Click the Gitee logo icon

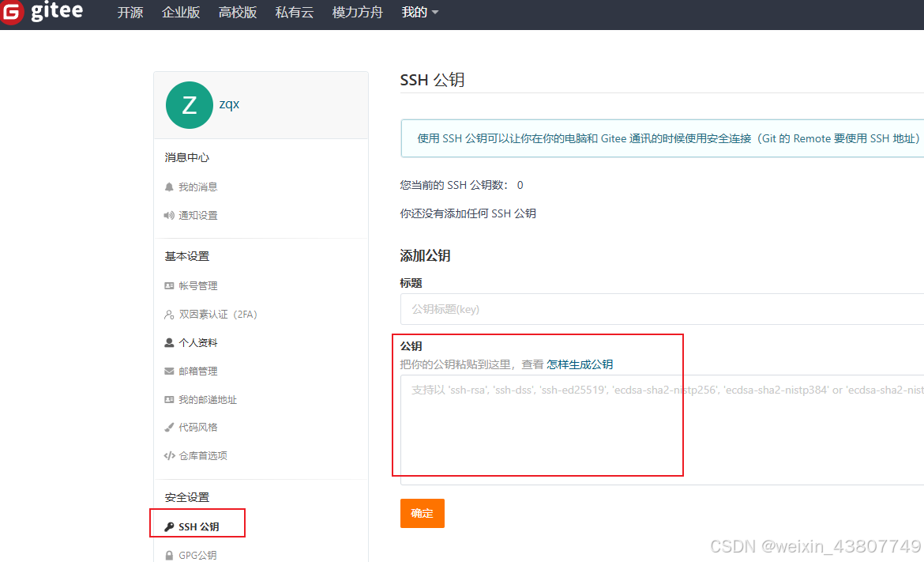click(11, 11)
